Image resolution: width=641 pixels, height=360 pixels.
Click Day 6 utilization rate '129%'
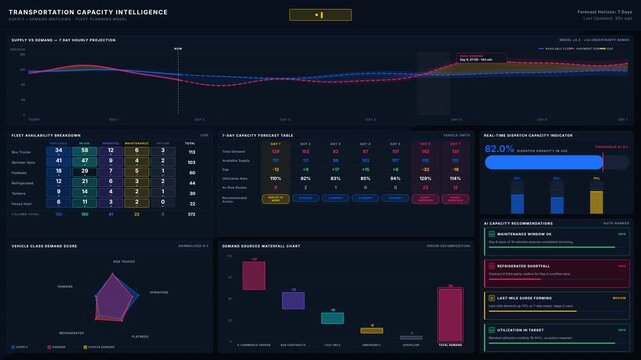425,179
